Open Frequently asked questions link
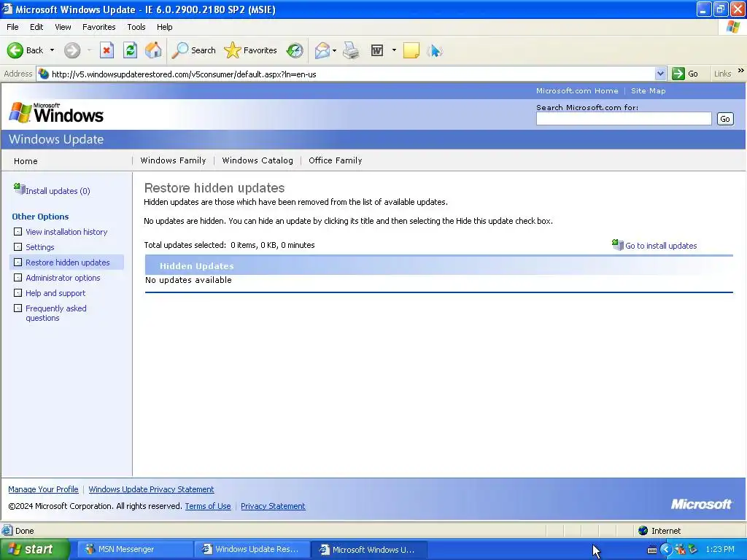747x560 pixels. tap(56, 313)
